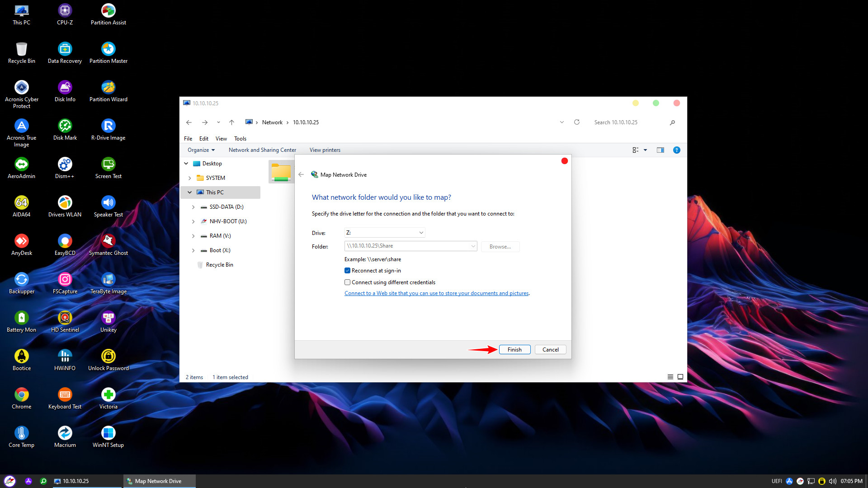Click the Up directory arrow icon
Screen dimensions: 868x488
pos(231,122)
